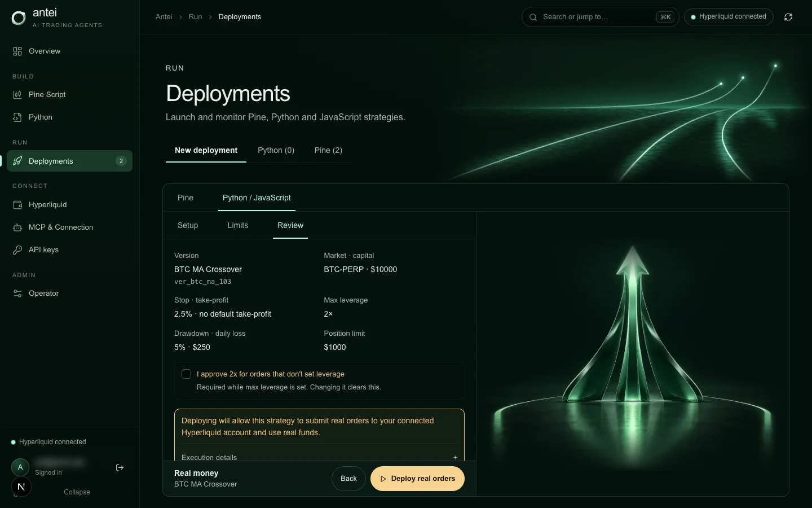
Task: Select the Python / JavaScript tab
Action: (x=257, y=198)
